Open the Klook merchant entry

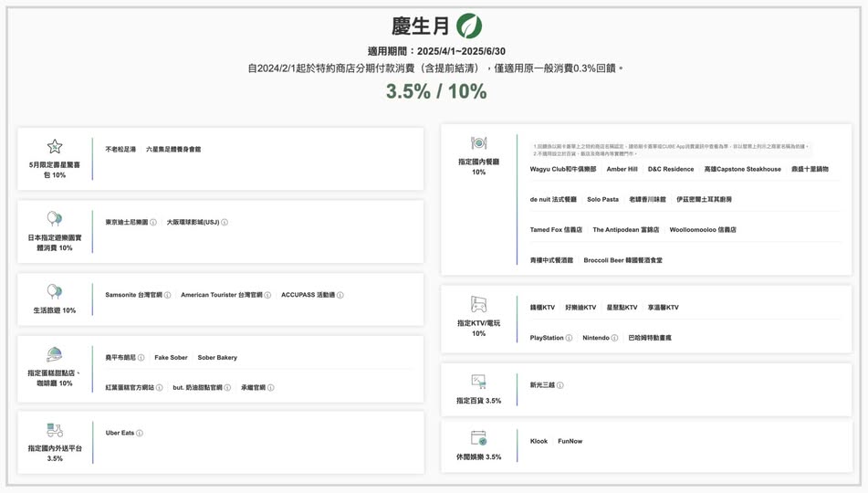pyautogui.click(x=539, y=441)
